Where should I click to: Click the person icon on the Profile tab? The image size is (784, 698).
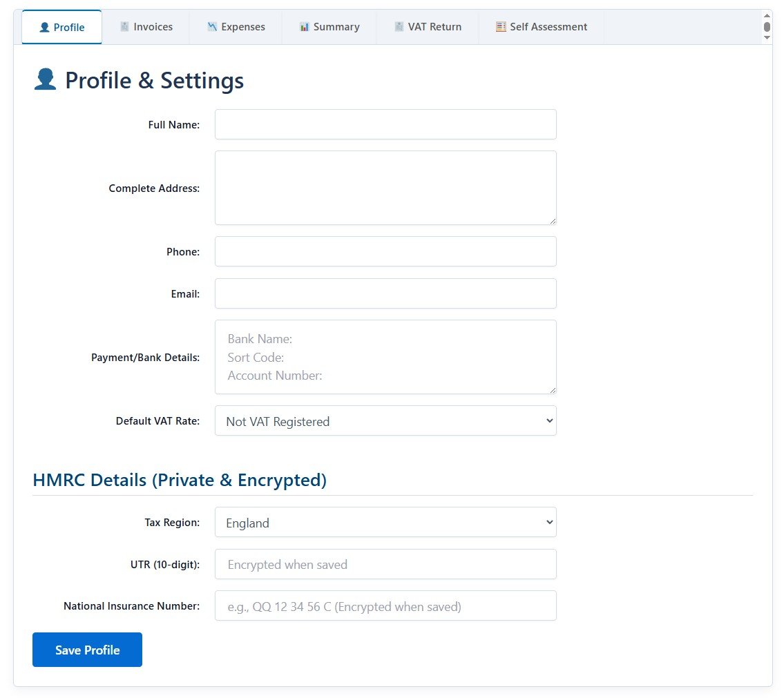[43, 26]
